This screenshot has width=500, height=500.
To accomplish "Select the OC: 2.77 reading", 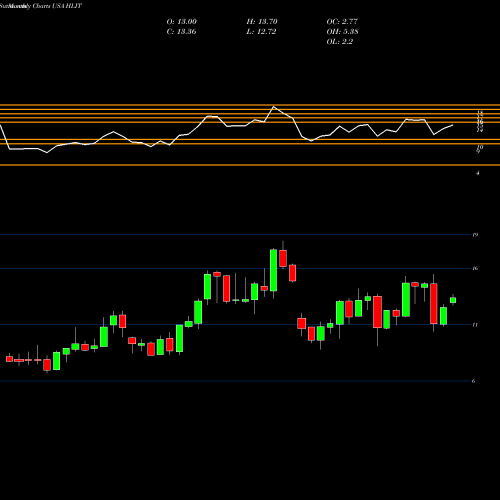I will coord(342,22).
